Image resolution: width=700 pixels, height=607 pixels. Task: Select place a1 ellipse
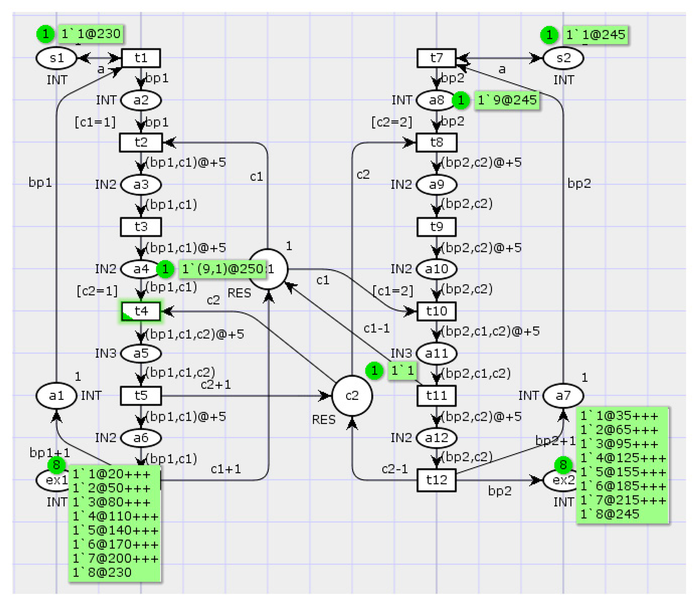tap(56, 396)
